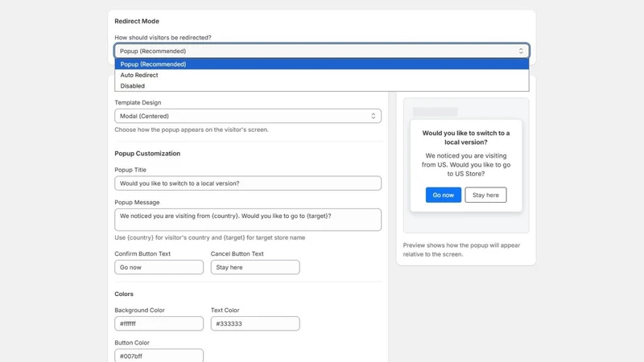
Task: Click the preview message 'We noticed you are visiting from US'
Action: tap(466, 165)
